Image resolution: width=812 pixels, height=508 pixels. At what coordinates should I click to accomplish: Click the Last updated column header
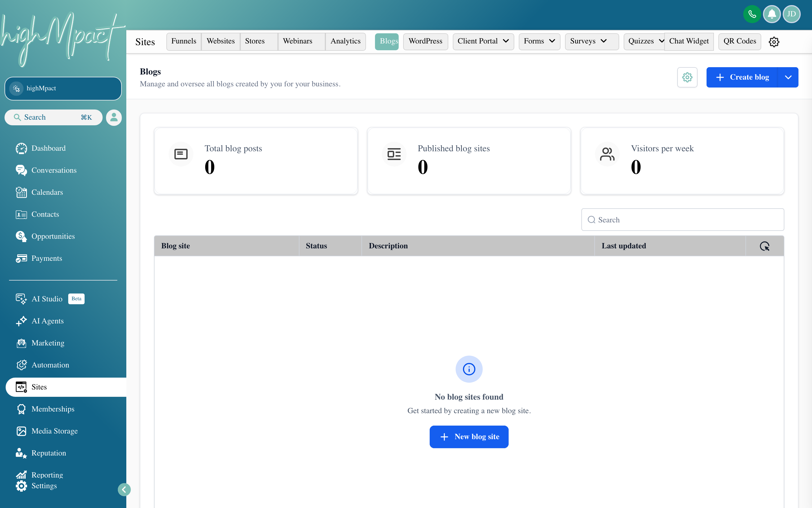[670, 246]
